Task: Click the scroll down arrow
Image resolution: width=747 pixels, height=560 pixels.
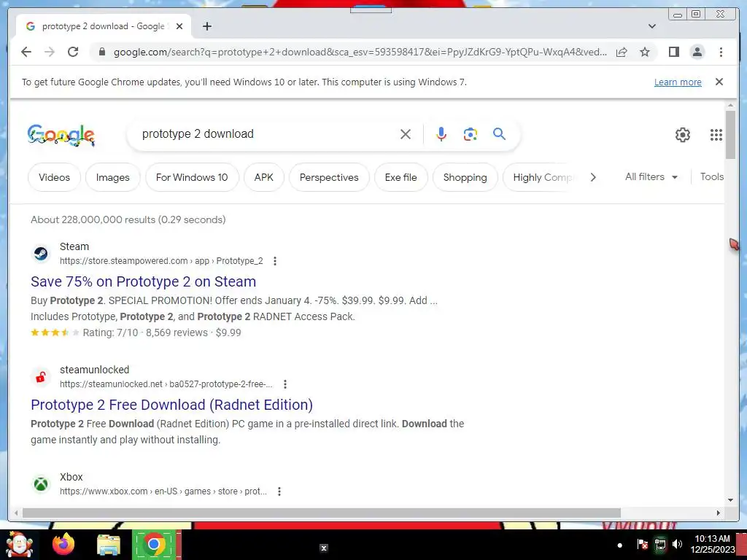Action: [x=730, y=500]
